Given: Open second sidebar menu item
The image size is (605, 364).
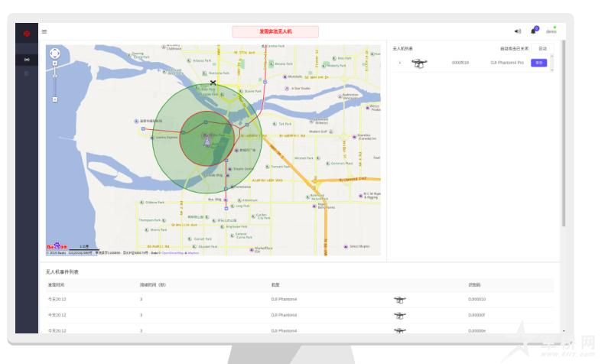Looking at the screenshot, I should (28, 73).
